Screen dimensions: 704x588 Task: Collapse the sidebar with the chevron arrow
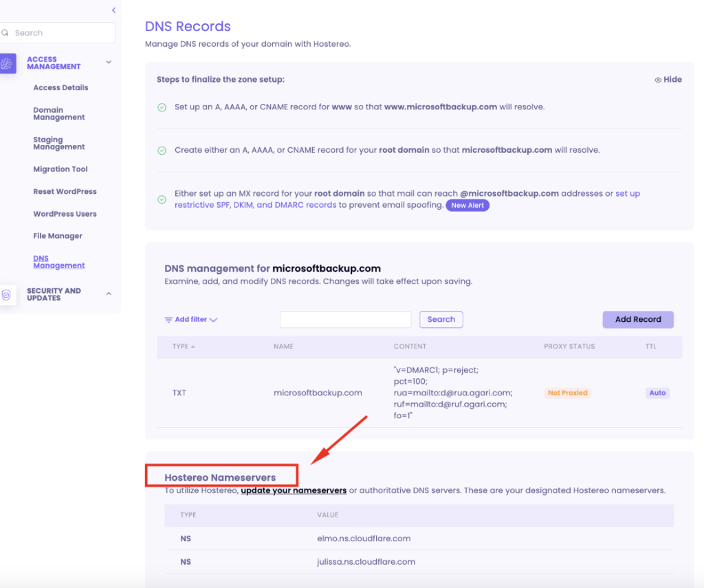[113, 10]
